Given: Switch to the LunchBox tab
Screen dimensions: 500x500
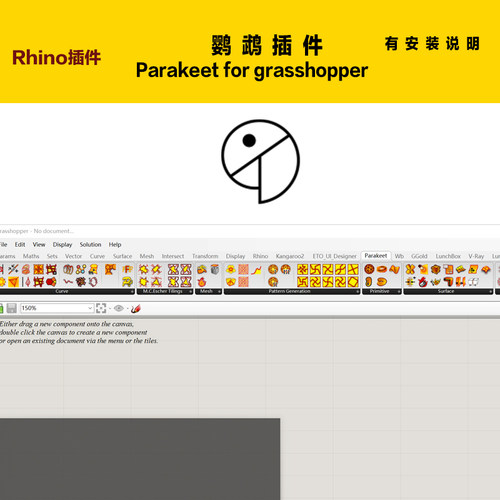Looking at the screenshot, I should (x=448, y=256).
